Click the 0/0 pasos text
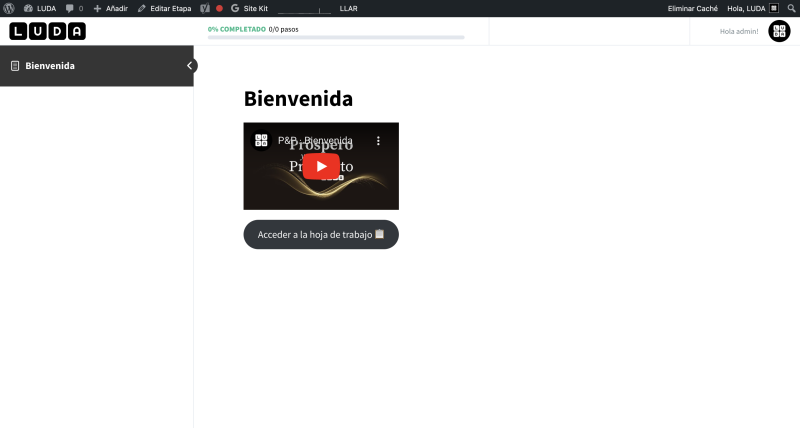 [x=284, y=29]
